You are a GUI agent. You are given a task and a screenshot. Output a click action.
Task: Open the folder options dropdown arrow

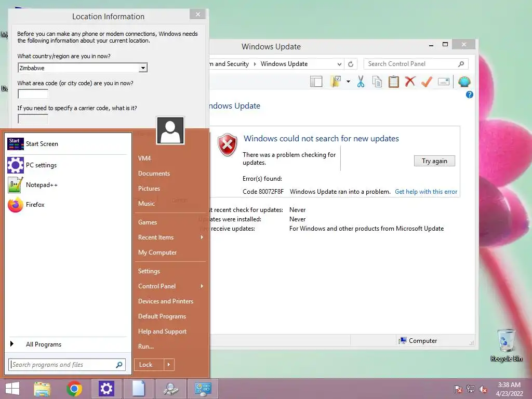point(348,82)
